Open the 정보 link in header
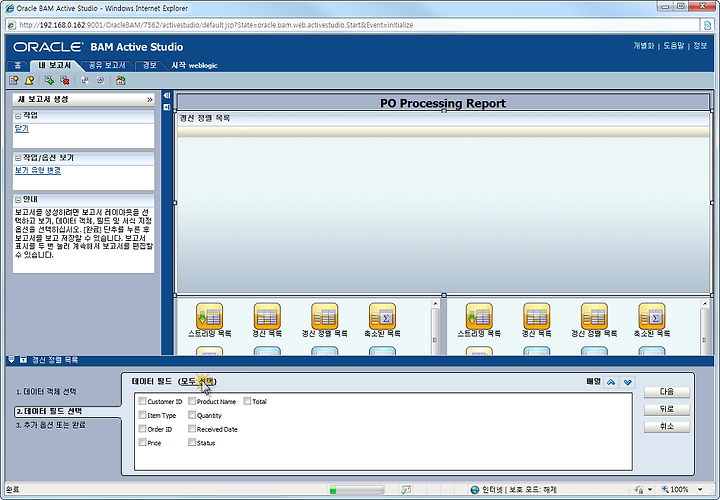Screen dimensions: 720x500 click(x=700, y=46)
